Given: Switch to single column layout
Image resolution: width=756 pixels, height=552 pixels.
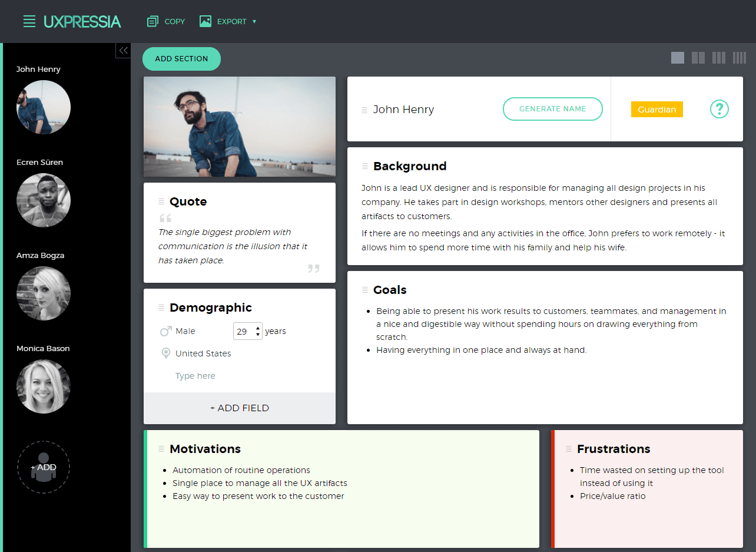Looking at the screenshot, I should (x=678, y=58).
